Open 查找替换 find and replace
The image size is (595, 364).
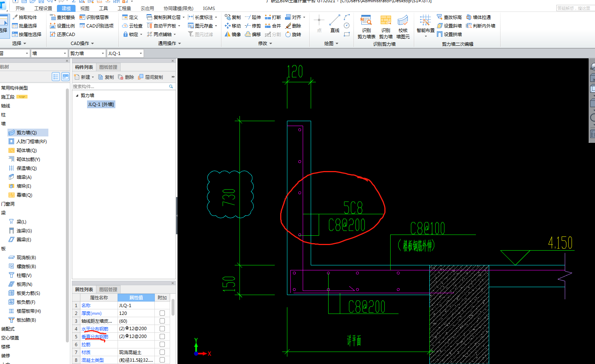[x=63, y=17]
